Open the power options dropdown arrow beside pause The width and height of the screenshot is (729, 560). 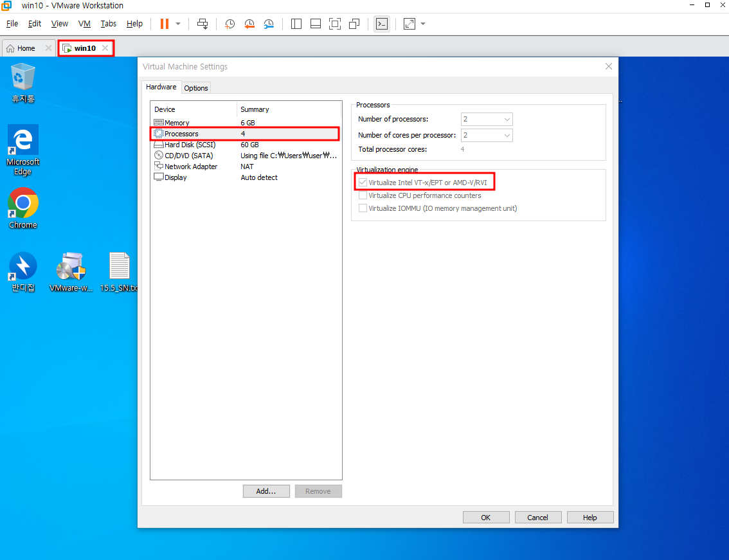point(178,24)
